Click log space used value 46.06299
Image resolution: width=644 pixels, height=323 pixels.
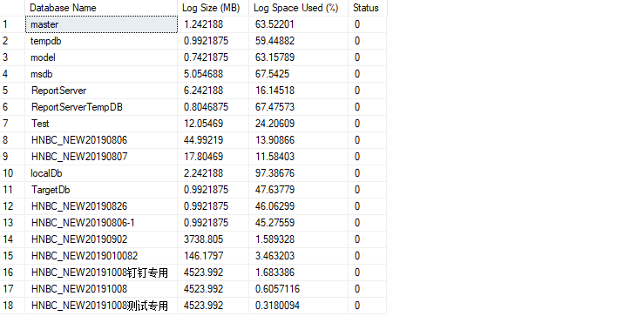click(x=275, y=206)
